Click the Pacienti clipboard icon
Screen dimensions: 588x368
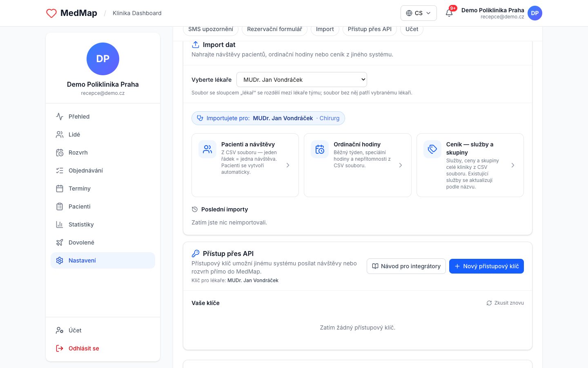(x=60, y=206)
